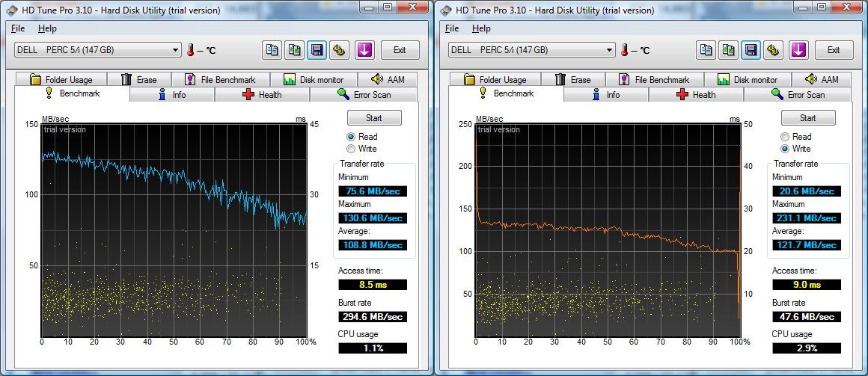Click the copy text icon in left window
The width and height of the screenshot is (868, 376).
tap(272, 50)
